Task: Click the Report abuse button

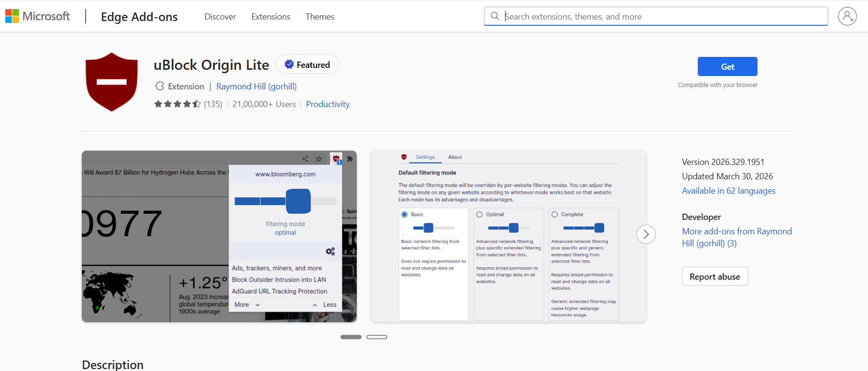Action: tap(714, 276)
